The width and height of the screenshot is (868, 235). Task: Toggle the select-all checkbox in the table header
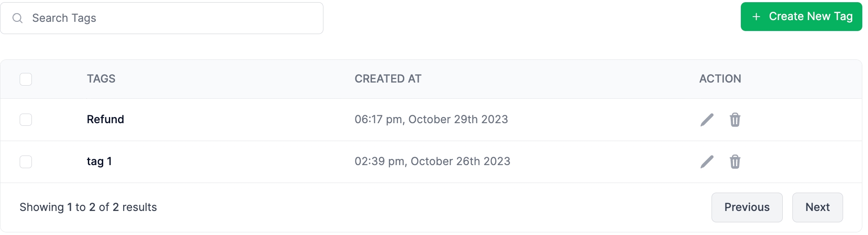pyautogui.click(x=26, y=79)
